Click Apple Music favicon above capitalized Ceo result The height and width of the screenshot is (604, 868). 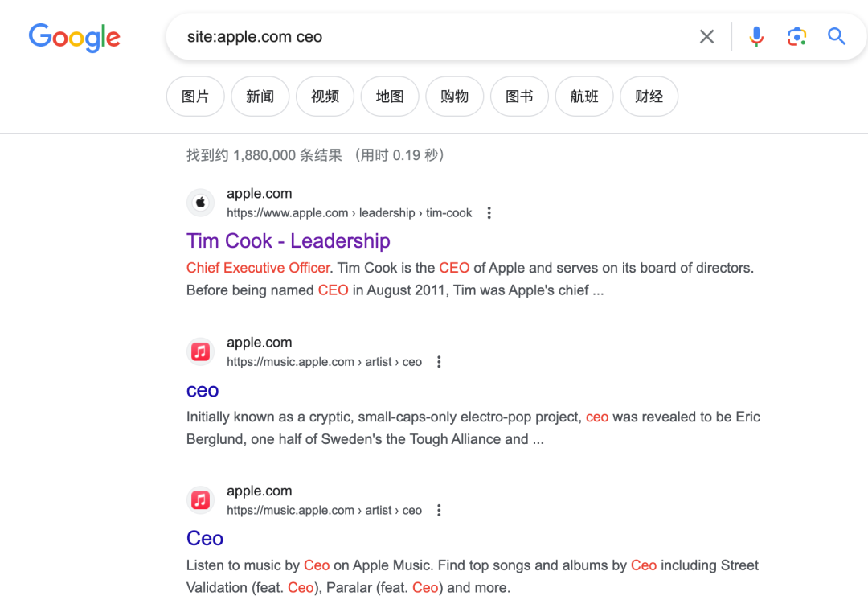point(201,500)
